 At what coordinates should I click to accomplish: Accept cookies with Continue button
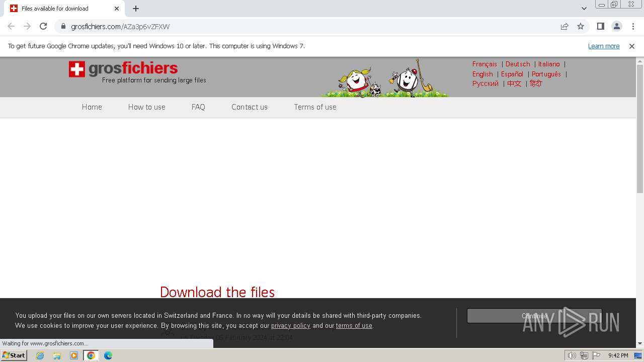click(x=534, y=316)
